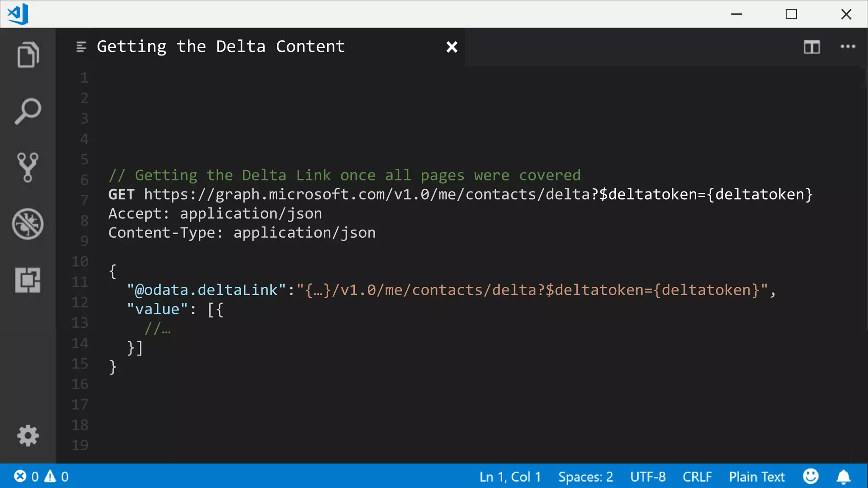Click Ln 1, Col 1 in status bar
The width and height of the screenshot is (868, 488).
[x=510, y=477]
